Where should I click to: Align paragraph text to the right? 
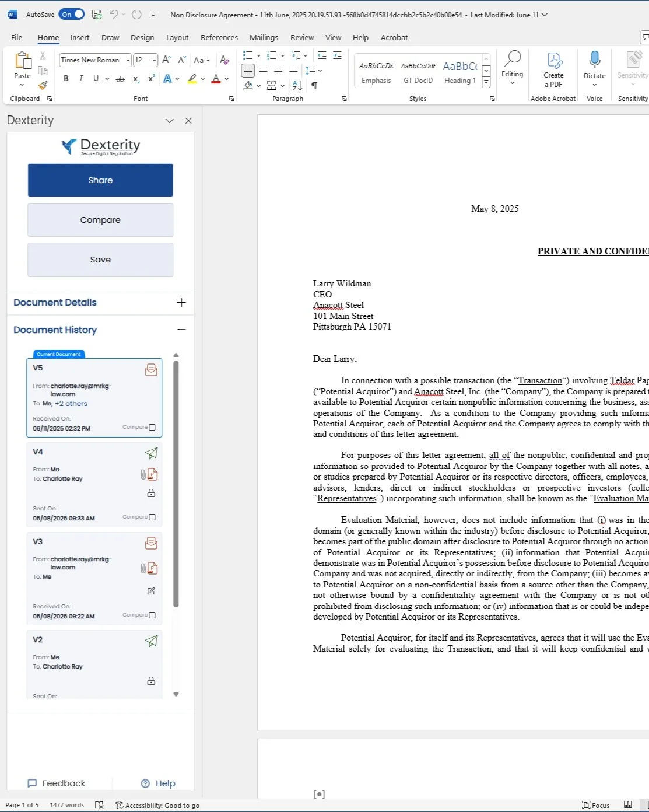(x=278, y=71)
